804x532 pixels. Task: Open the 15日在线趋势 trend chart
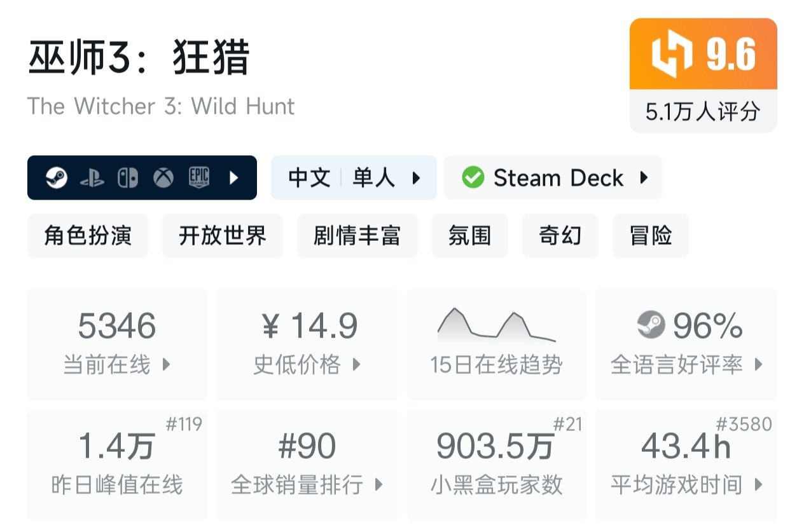[496, 343]
